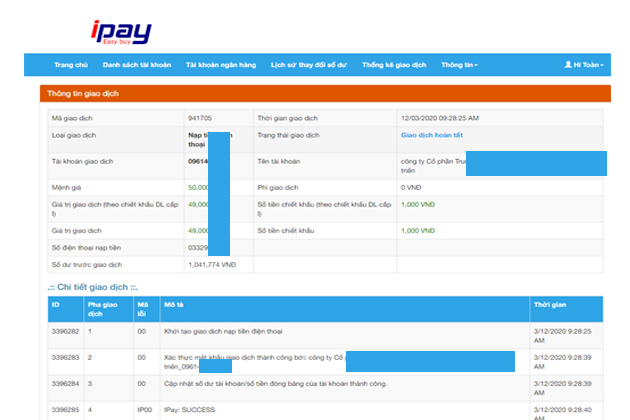Click the transaction time 12/03/2020 09:28:25 AM
The image size is (630, 420).
click(438, 118)
